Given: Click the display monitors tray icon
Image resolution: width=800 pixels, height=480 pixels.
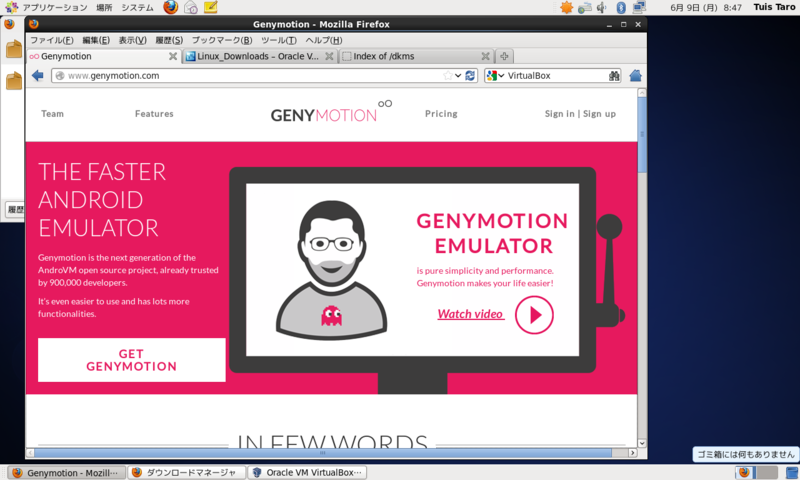Looking at the screenshot, I should [x=639, y=7].
